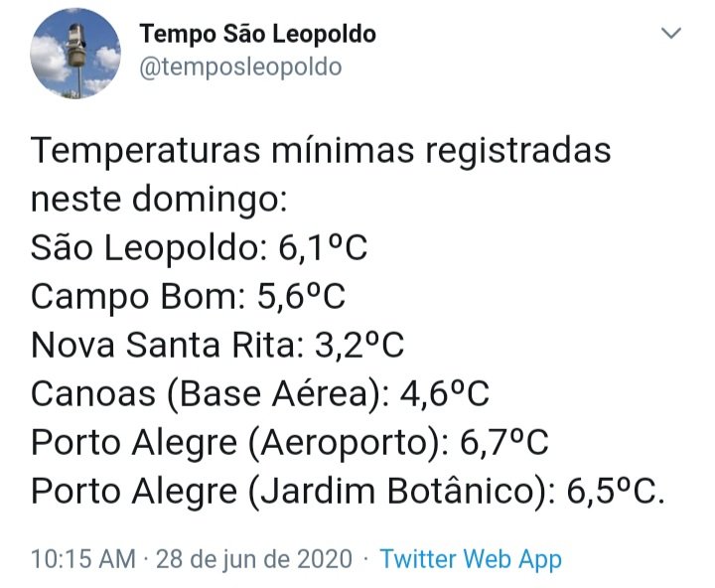This screenshot has width=715, height=588.
Task: Click the 10:15 AM timestamp
Action: point(83,559)
